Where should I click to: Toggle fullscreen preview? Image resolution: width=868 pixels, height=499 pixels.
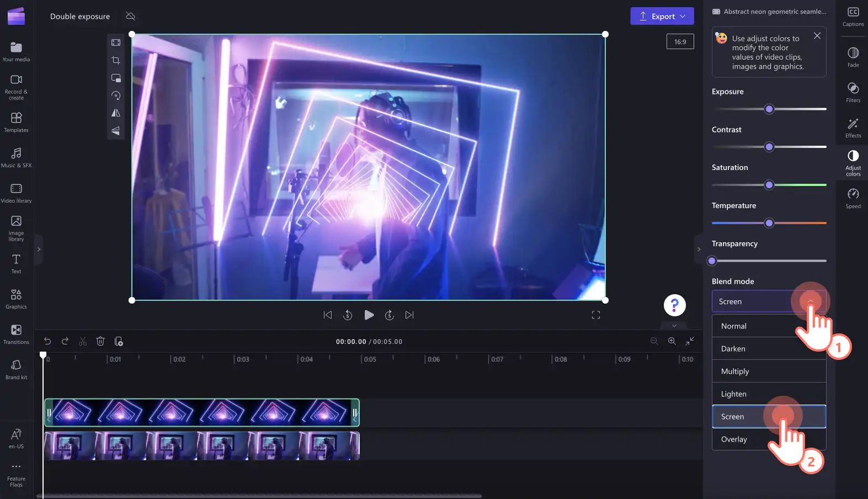pos(596,315)
